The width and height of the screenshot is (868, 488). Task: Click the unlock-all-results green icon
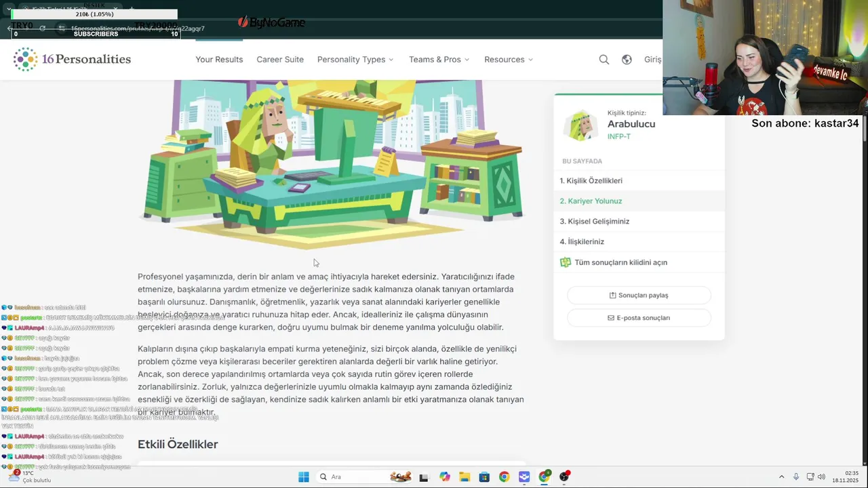[566, 262]
